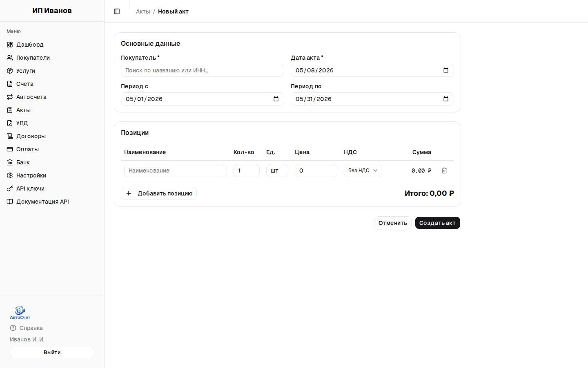Image resolution: width=588 pixels, height=368 pixels.
Task: Open the Покупатель search combo box
Action: pyautogui.click(x=203, y=70)
